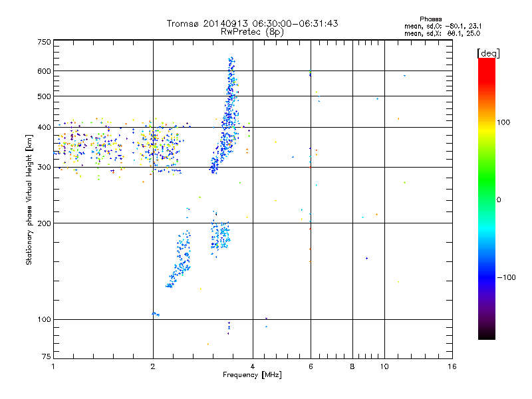Click the y-axis tick label '200'
The width and height of the screenshot is (532, 399).
[x=44, y=223]
